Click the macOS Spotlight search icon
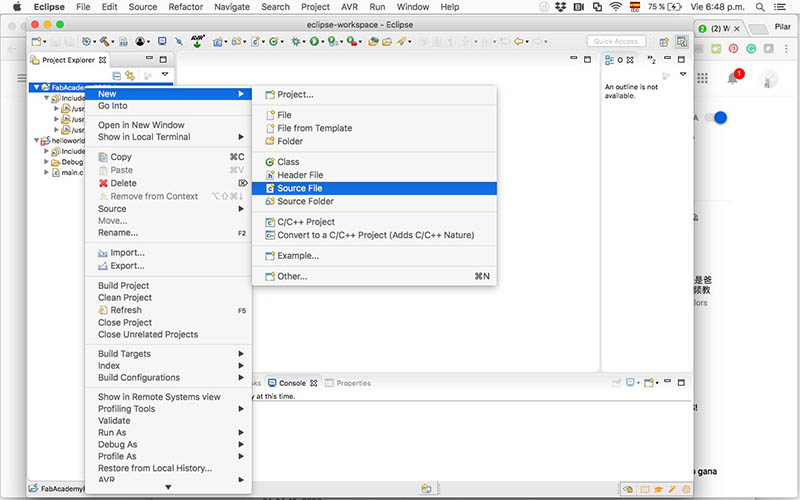 (x=760, y=7)
